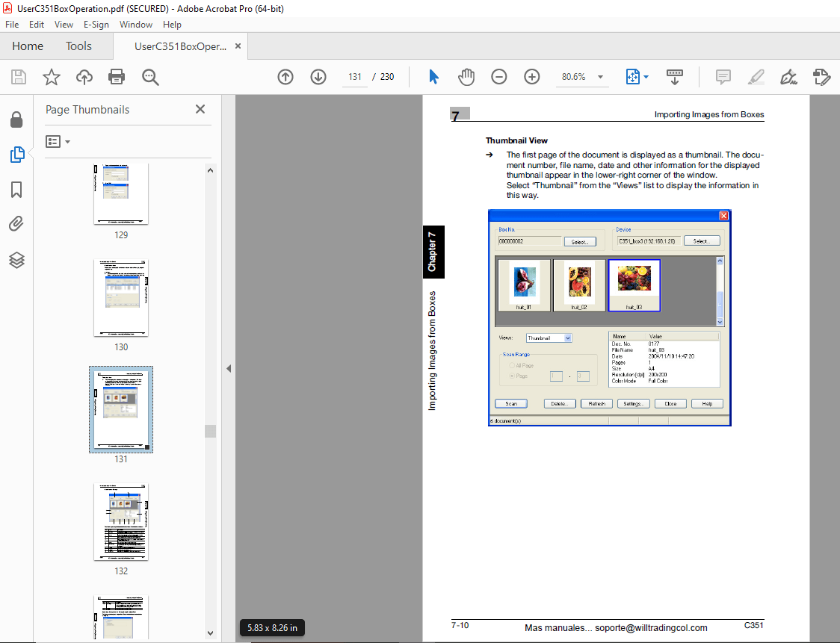Go to the next page
This screenshot has width=840, height=643.
318,77
